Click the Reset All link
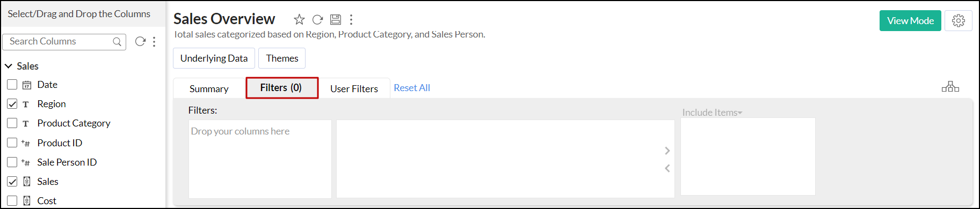 coord(412,88)
